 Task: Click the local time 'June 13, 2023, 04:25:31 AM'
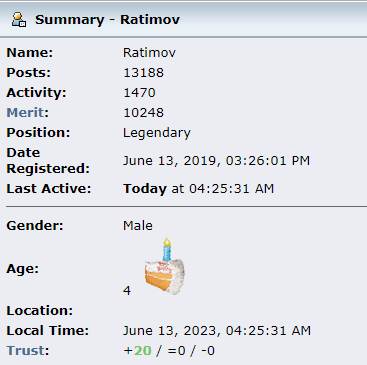(x=217, y=331)
